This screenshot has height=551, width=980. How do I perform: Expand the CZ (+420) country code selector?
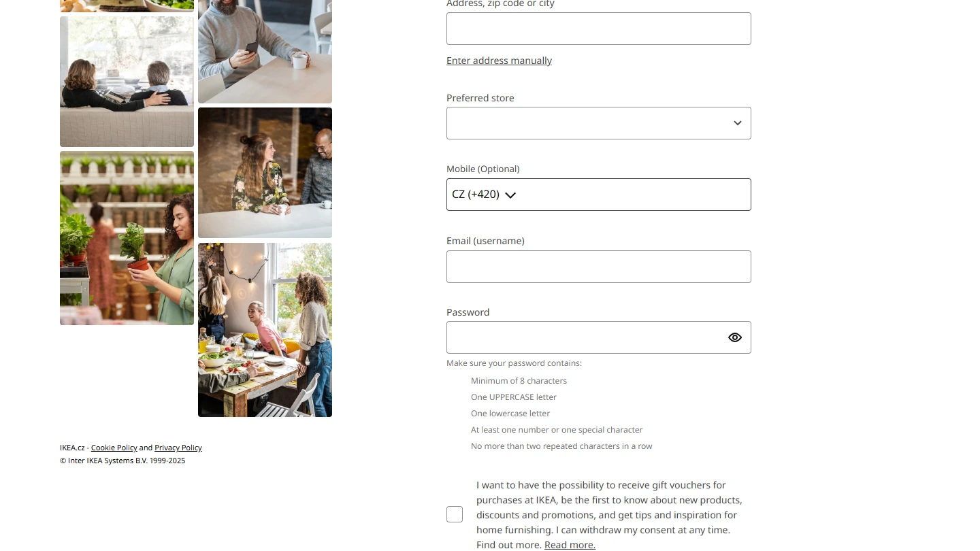coord(484,195)
